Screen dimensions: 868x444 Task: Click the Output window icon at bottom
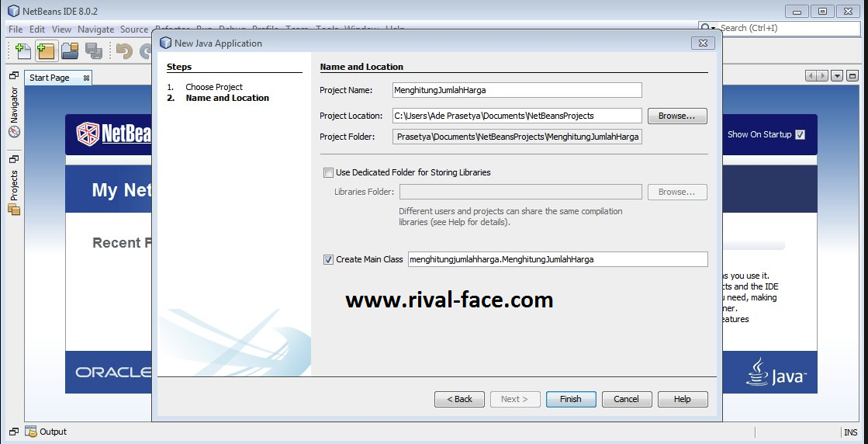click(31, 432)
